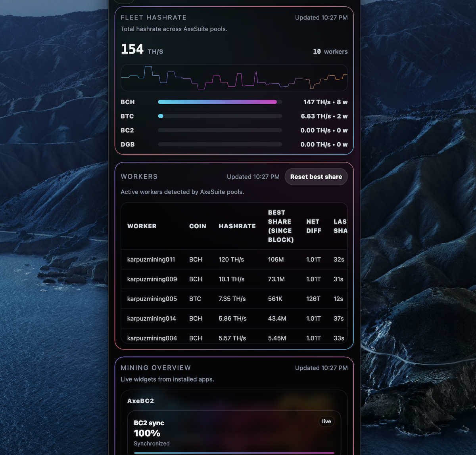Image resolution: width=476 pixels, height=455 pixels.
Task: Click the 10 workers count label
Action: [x=330, y=52]
